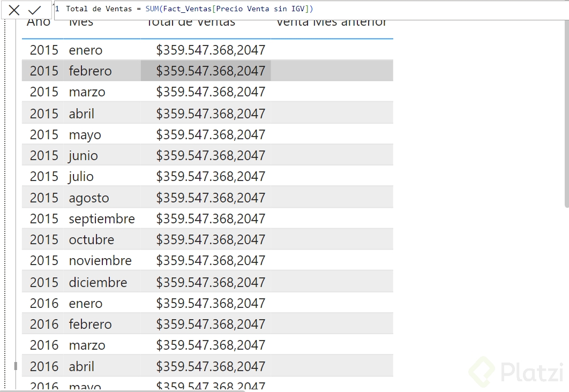Viewport: 569px width, 392px height.
Task: Click the SUM function in the formula
Action: [153, 9]
